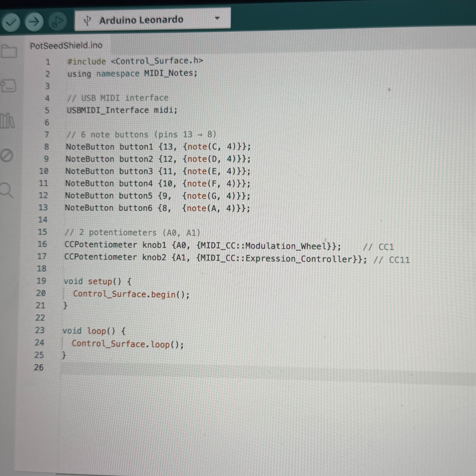This screenshot has width=476, height=476.
Task: Upload the sketch to the Arduino Leonardo
Action: click(34, 22)
